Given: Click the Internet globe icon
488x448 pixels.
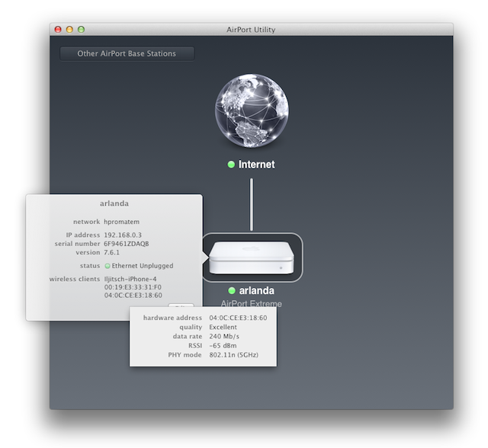Looking at the screenshot, I should coord(252,110).
